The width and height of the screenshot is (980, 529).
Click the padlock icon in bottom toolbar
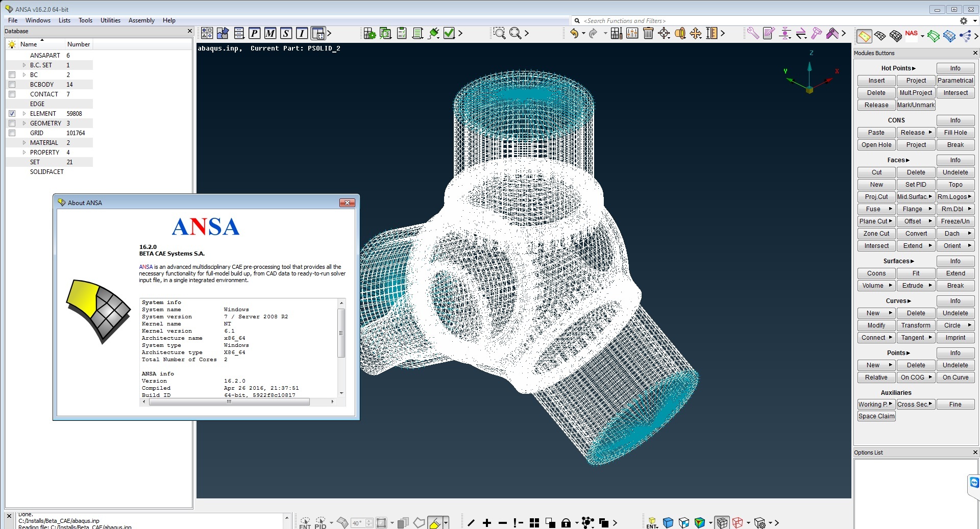[566, 522]
